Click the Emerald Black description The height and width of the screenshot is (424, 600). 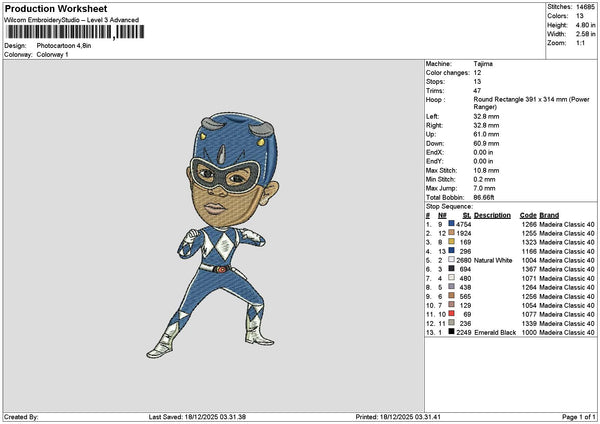tap(495, 333)
